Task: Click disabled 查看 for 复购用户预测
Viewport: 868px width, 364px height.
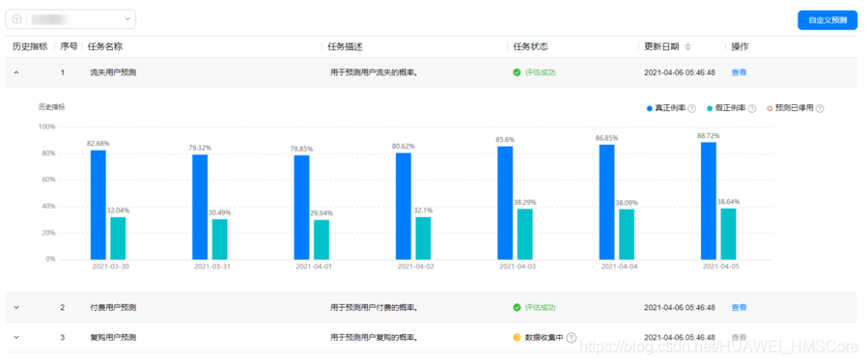Action: click(739, 337)
